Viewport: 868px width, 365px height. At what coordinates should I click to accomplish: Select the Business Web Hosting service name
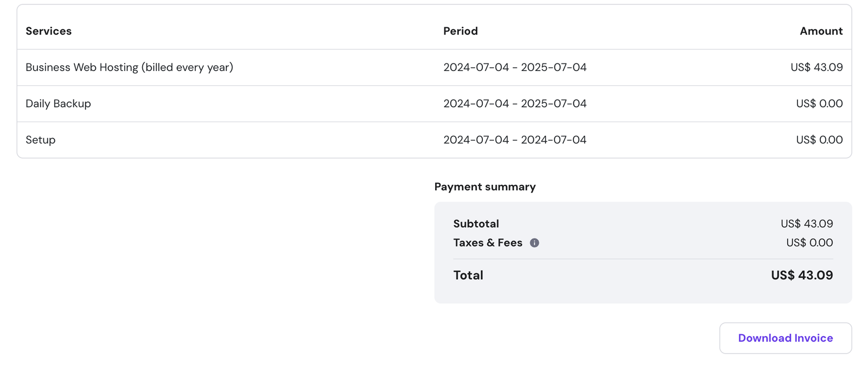[129, 67]
